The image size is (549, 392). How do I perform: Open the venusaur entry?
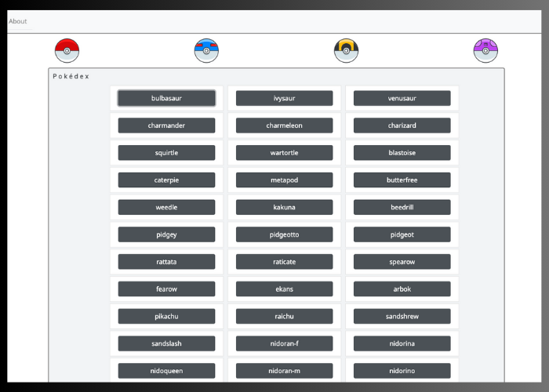[x=402, y=98]
